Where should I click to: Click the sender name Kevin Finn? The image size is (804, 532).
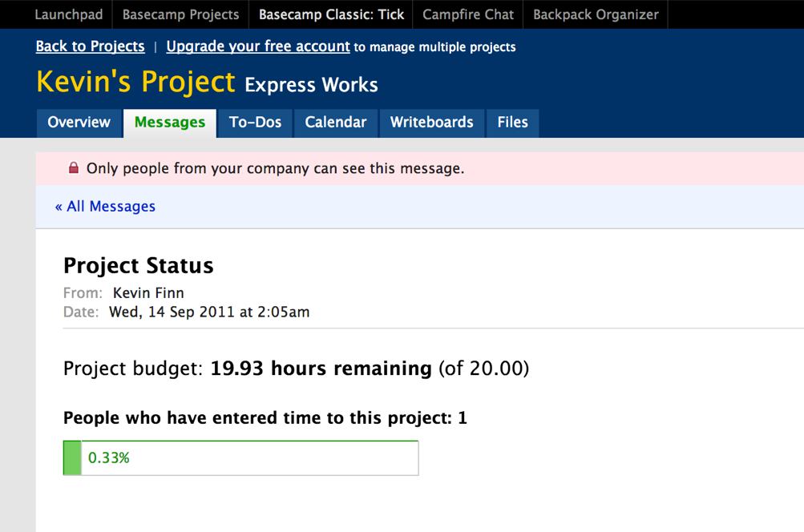click(147, 292)
